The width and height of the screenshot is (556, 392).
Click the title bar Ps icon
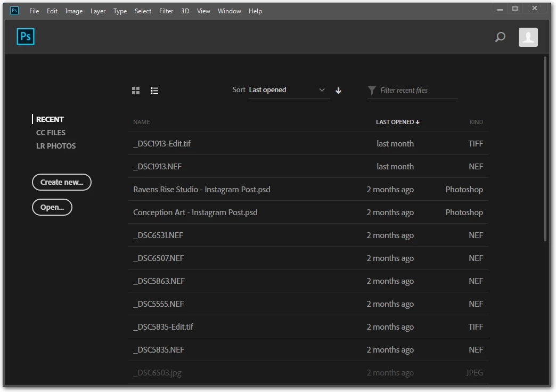pos(14,11)
